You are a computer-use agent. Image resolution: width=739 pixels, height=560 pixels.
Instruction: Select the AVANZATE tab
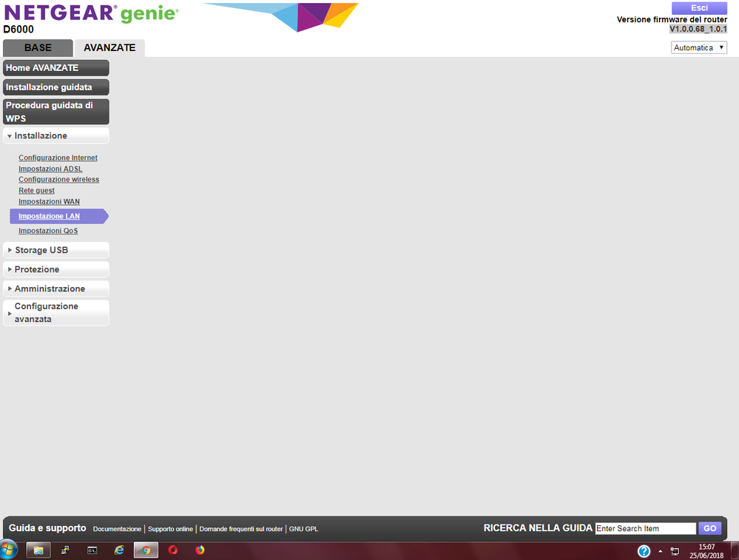click(109, 48)
